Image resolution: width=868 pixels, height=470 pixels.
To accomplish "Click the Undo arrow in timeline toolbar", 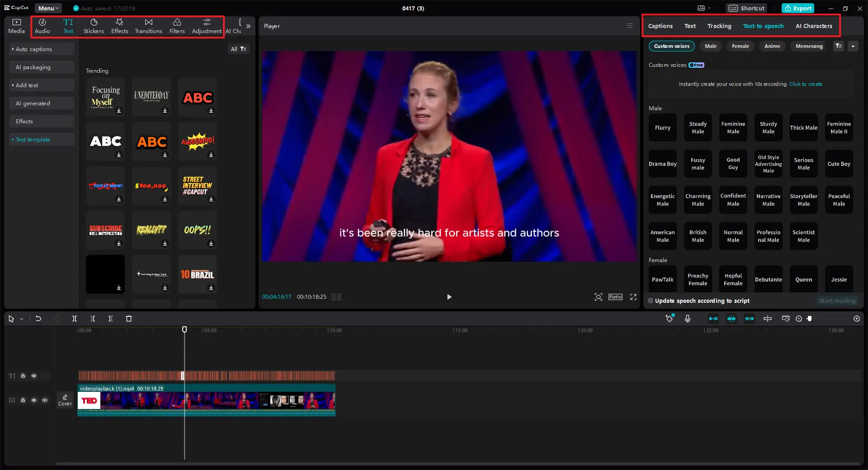I will pos(38,319).
